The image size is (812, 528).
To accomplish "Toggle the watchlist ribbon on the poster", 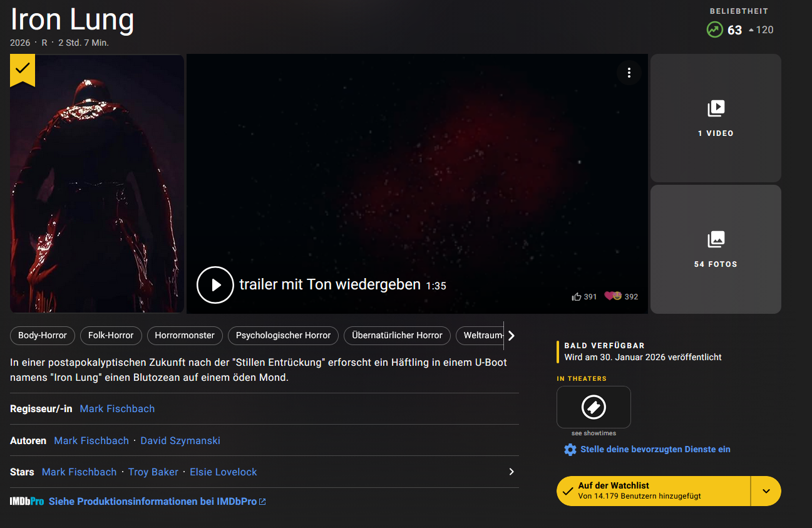I will click(x=23, y=68).
